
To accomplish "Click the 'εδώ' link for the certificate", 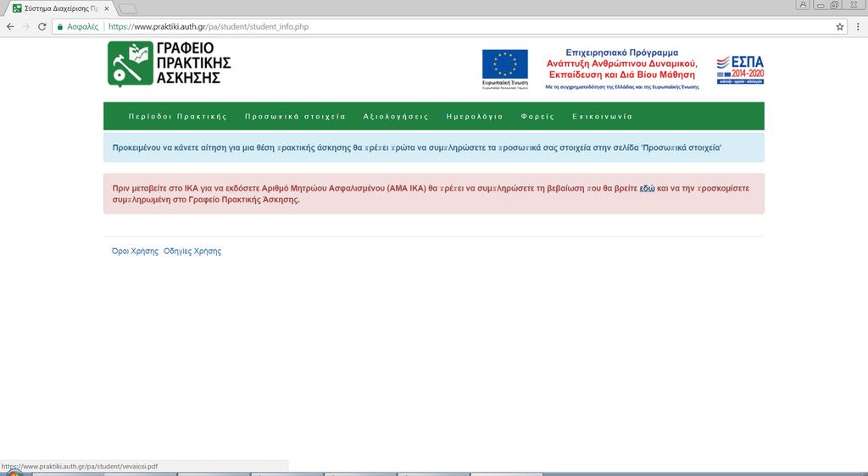I will tap(647, 189).
